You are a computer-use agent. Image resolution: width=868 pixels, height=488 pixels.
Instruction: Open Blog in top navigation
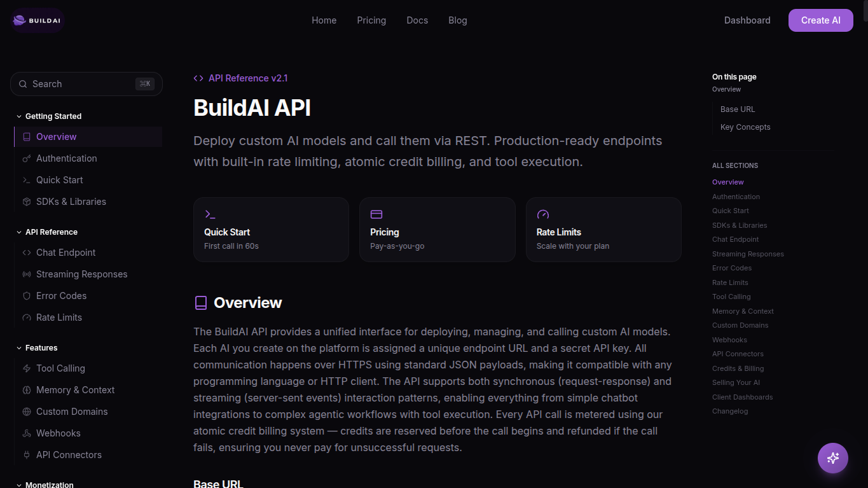point(458,20)
